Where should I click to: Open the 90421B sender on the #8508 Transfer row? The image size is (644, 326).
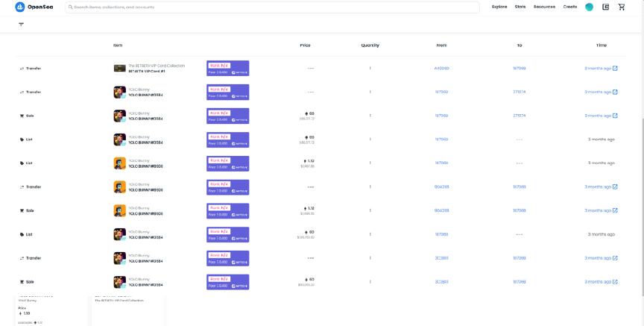click(441, 187)
